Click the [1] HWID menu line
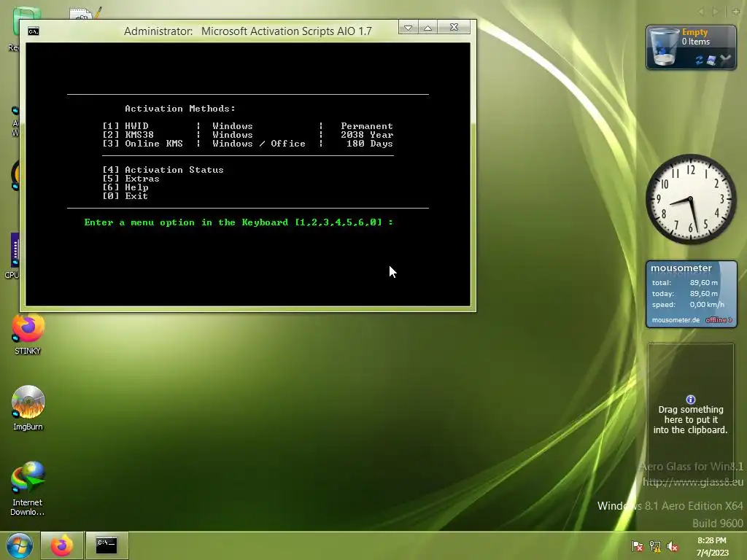The image size is (747, 560). [x=248, y=126]
